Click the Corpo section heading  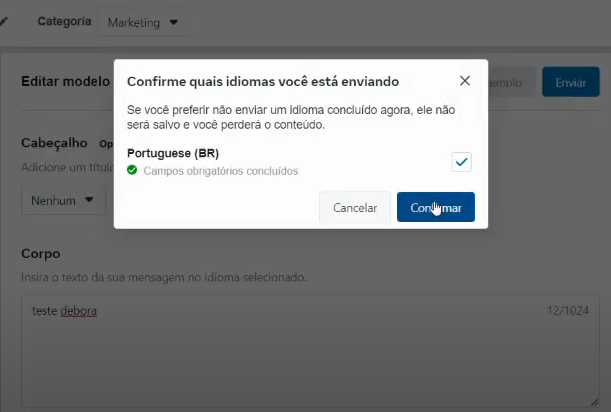point(41,254)
